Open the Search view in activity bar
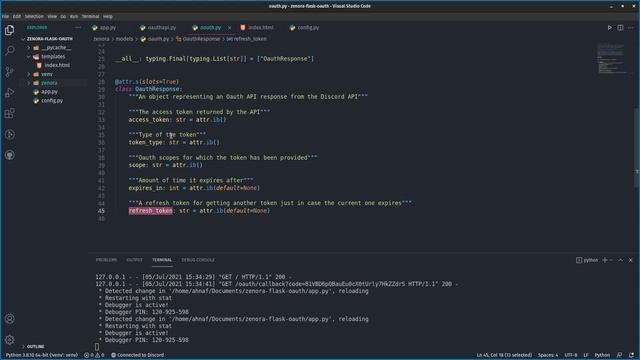The image size is (640, 360). coord(9,51)
